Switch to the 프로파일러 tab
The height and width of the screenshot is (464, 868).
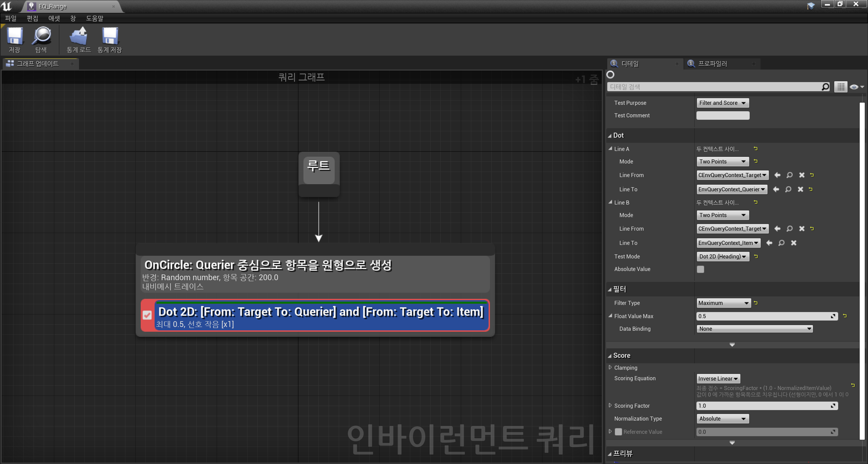coord(712,64)
